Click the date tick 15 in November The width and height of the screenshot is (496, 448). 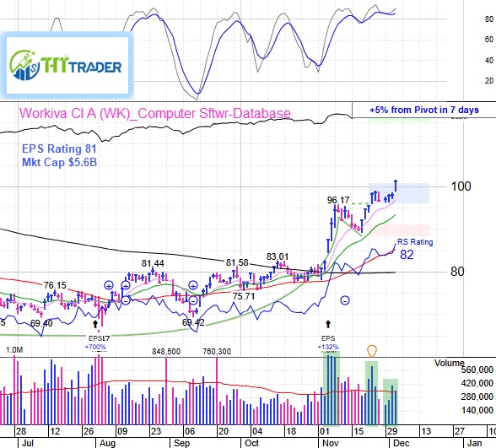[x=358, y=431]
